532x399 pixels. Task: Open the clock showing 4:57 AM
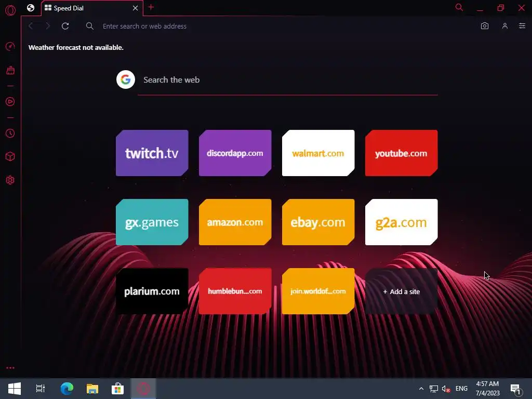click(487, 389)
